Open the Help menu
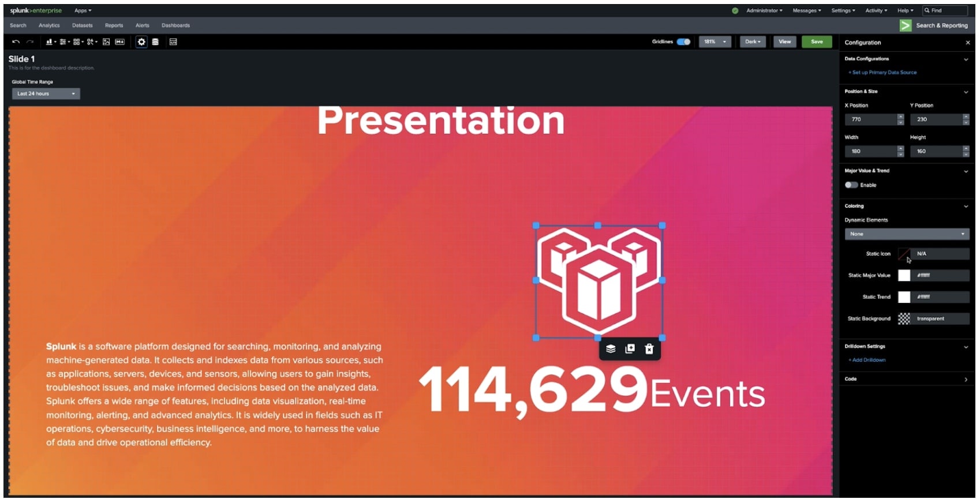Image resolution: width=980 pixels, height=503 pixels. (x=905, y=10)
